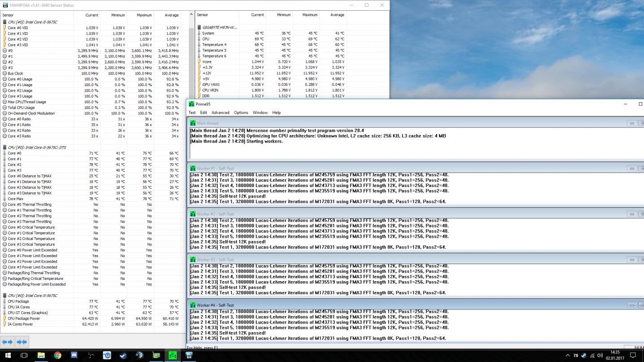Click the shrink-columns inward-arrows button in HWiNFO
The width and height of the screenshot is (644, 362).
pos(22,342)
